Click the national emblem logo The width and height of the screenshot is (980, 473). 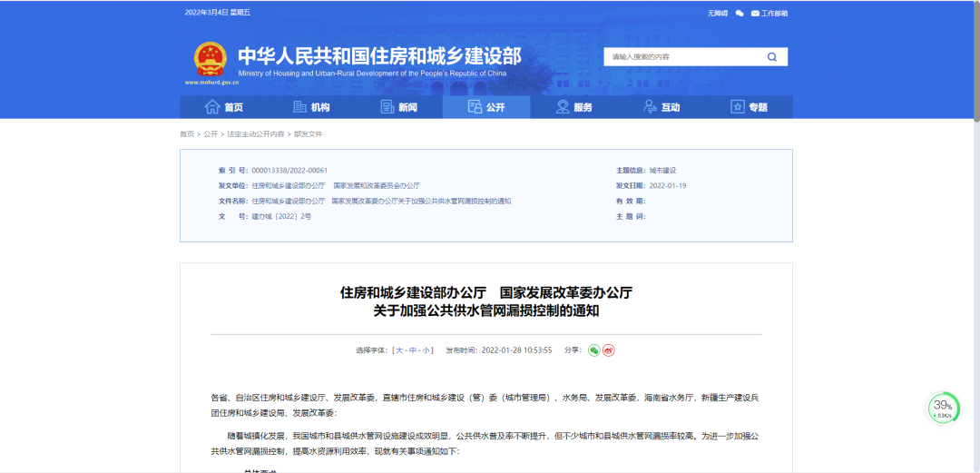211,60
